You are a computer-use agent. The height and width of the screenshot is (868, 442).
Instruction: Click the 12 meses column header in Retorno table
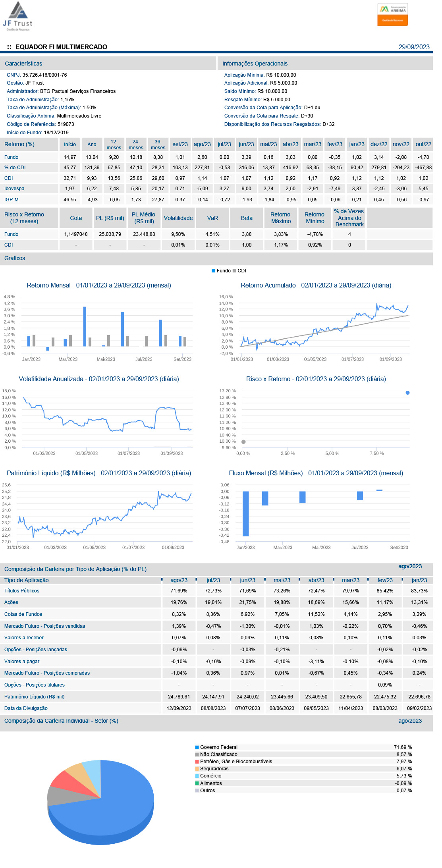coord(114,145)
